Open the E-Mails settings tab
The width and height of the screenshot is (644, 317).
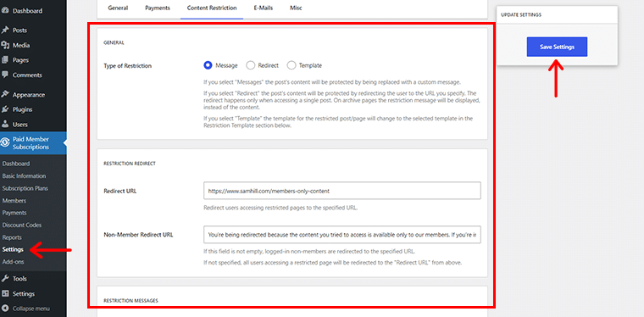(x=263, y=8)
